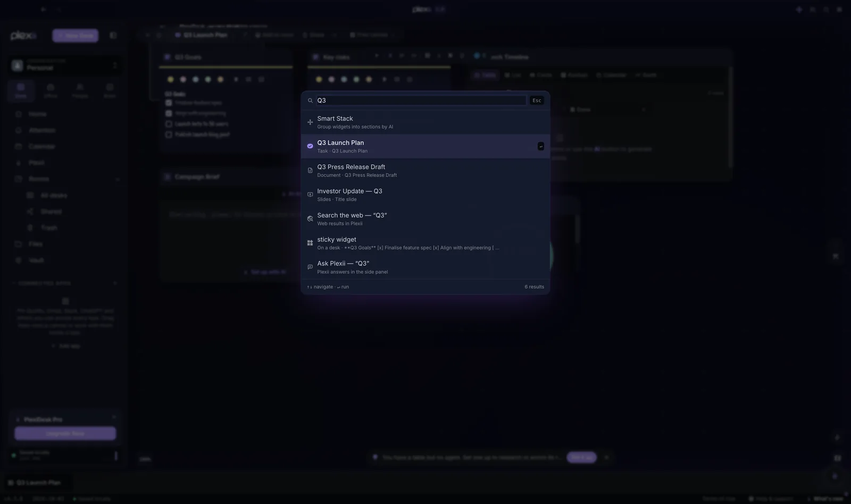
Task: Uncheck the Finalise feature spec checkbox
Action: 169,103
